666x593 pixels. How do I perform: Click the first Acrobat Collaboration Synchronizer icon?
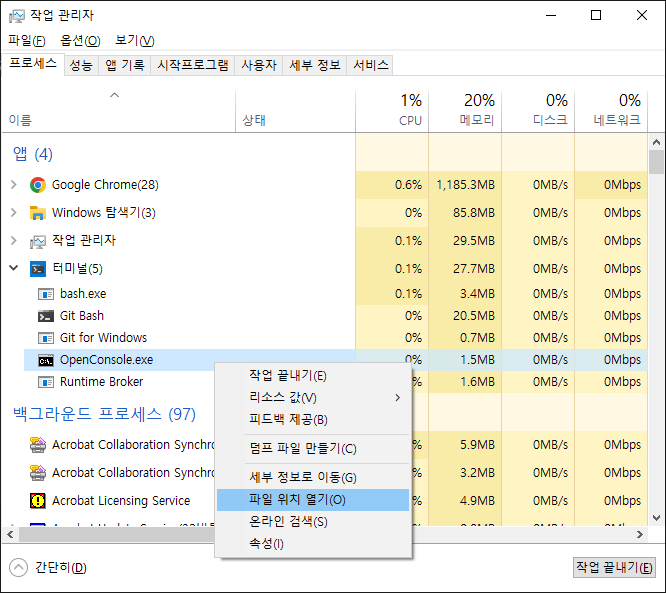click(38, 445)
